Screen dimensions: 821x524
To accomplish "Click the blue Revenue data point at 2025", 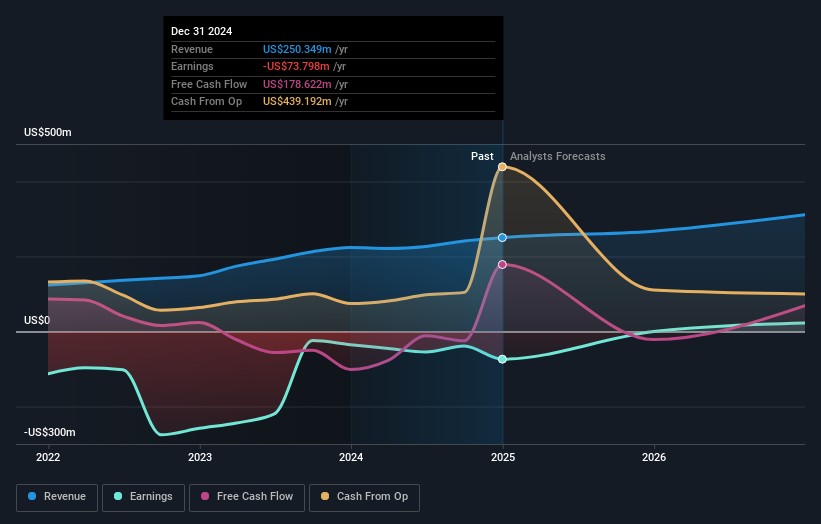I will (x=502, y=238).
